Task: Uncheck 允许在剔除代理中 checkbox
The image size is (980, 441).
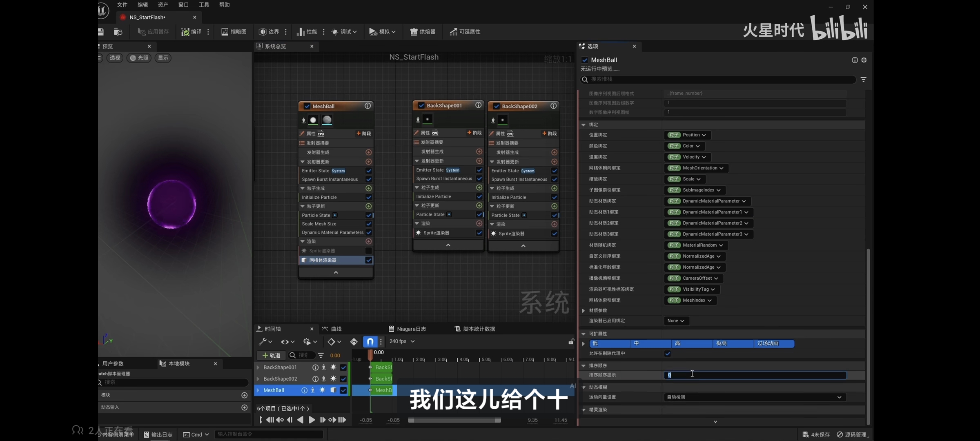Action: (x=668, y=354)
